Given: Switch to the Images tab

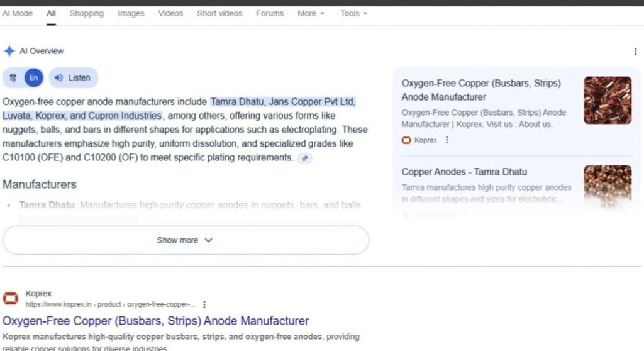Looking at the screenshot, I should coord(131,13).
